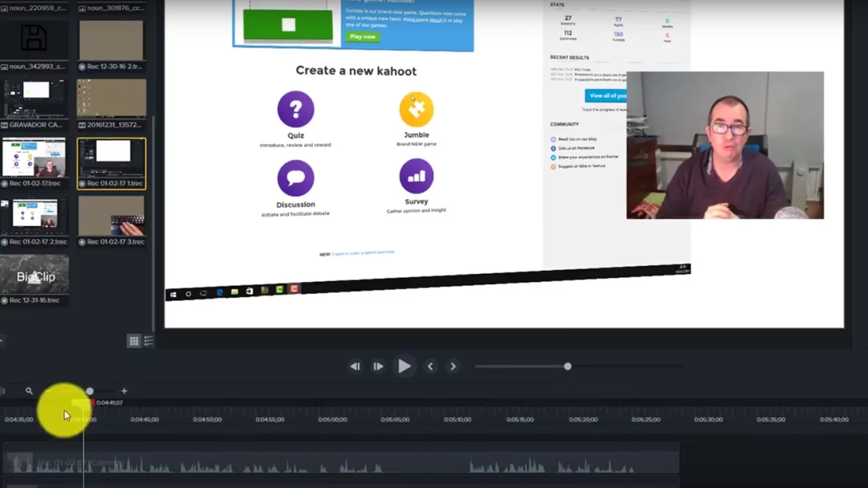Click the green Play now button
Screen dimensions: 868x488
(363, 37)
